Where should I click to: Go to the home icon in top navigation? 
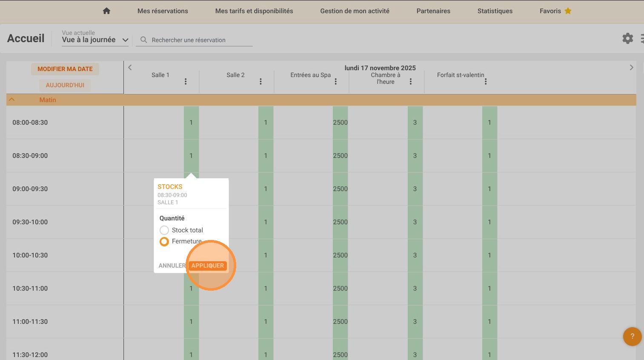106,11
